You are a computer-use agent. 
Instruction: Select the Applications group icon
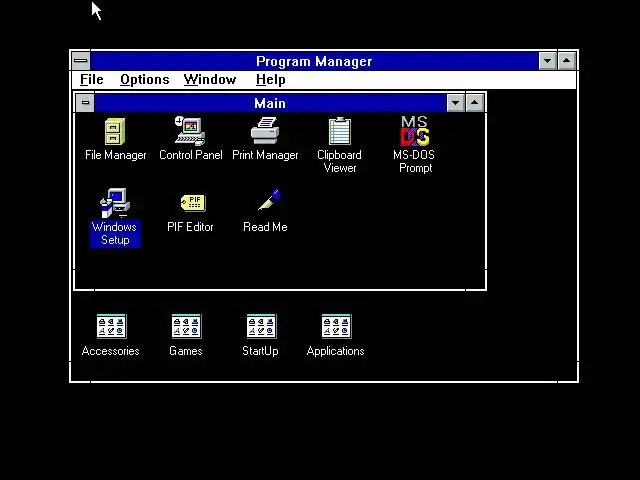pyautogui.click(x=336, y=326)
